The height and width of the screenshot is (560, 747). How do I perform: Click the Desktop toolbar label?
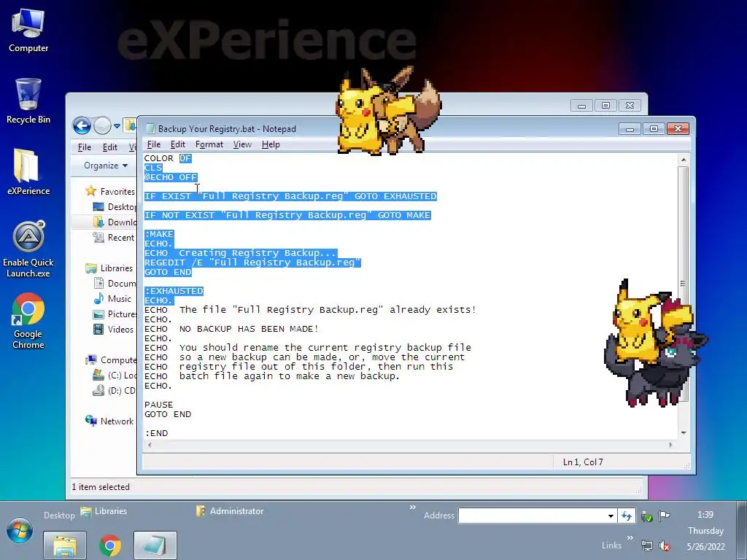(x=59, y=516)
